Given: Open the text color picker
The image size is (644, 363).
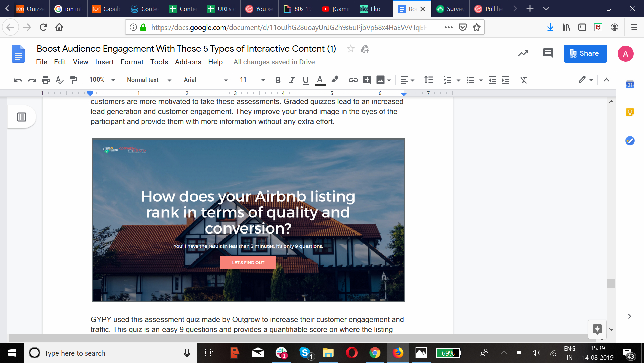Looking at the screenshot, I should point(320,80).
